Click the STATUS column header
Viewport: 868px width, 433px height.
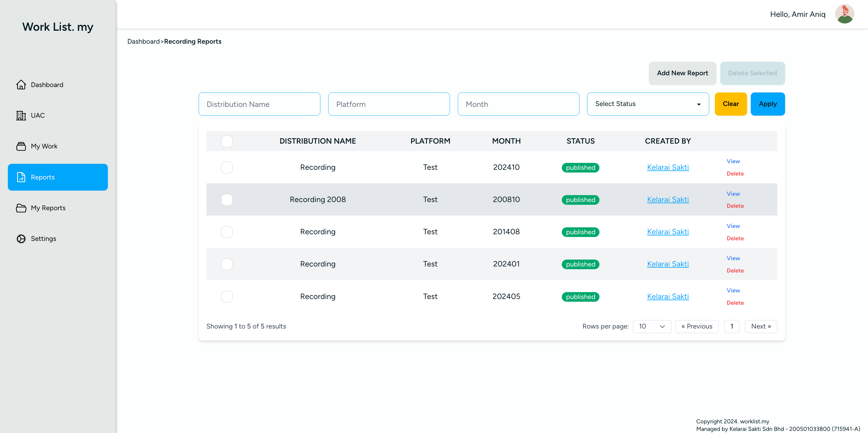[580, 141]
